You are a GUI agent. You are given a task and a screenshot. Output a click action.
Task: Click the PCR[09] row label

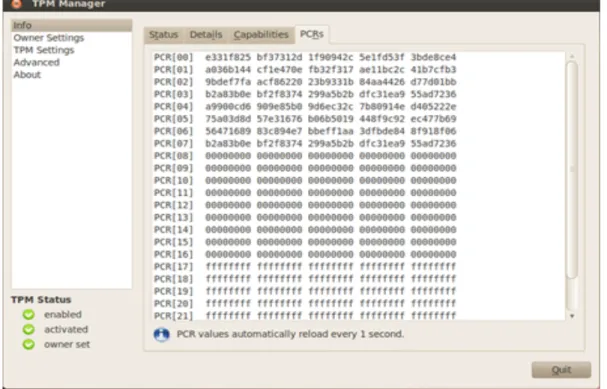click(x=173, y=168)
